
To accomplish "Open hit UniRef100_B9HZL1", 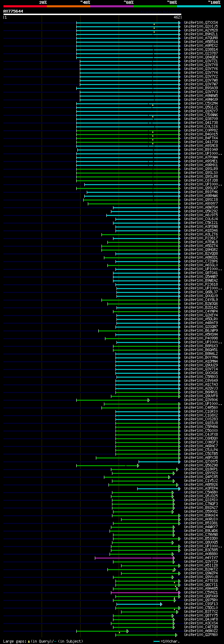I will (x=201, y=34).
